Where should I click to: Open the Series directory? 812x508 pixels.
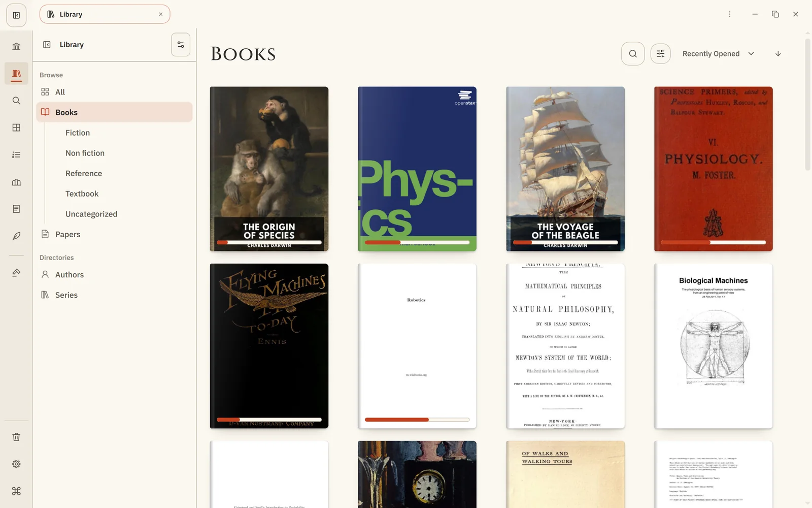tap(114, 295)
